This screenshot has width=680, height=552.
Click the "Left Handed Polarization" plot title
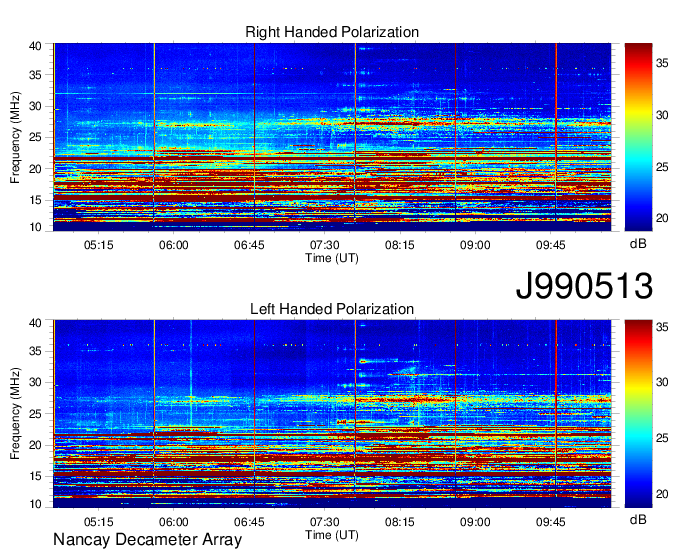coord(332,309)
